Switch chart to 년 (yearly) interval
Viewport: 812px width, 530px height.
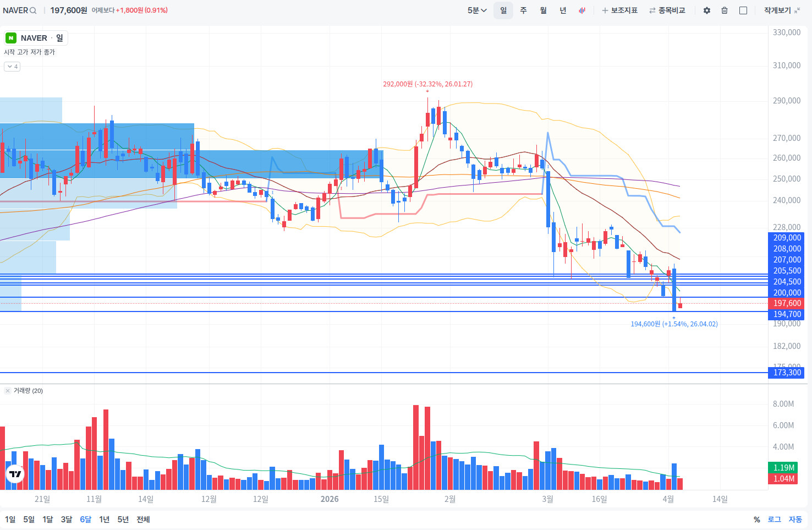tap(563, 10)
